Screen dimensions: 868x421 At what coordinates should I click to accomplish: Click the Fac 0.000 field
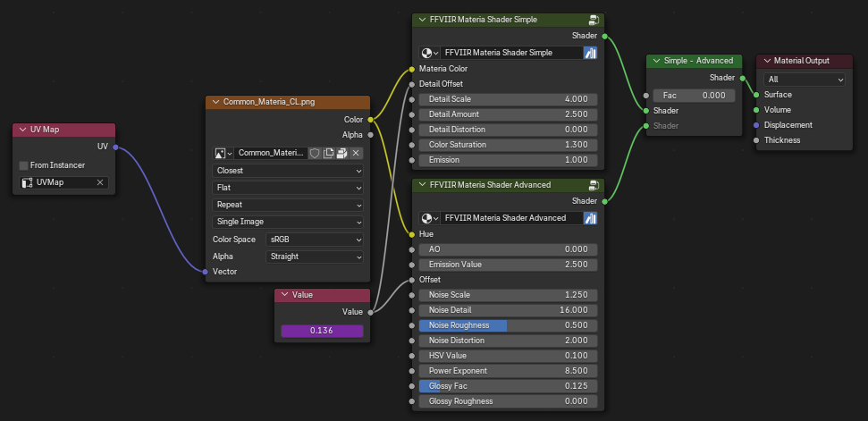pyautogui.click(x=695, y=95)
